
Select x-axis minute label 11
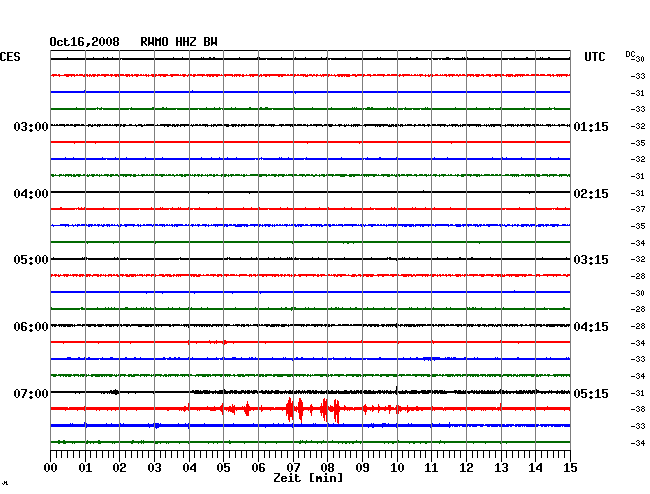coord(431,467)
